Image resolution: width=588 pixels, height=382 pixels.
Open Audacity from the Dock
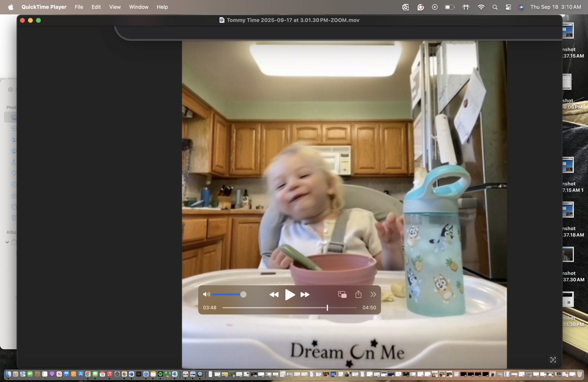[185, 374]
